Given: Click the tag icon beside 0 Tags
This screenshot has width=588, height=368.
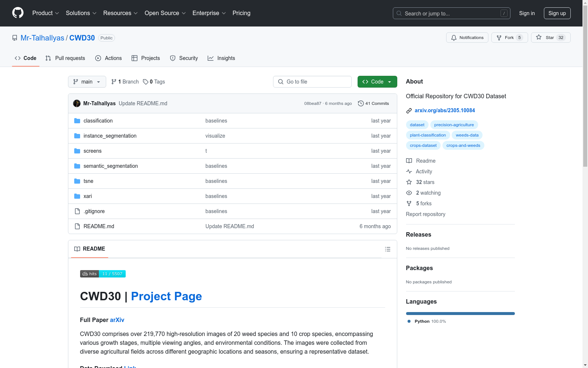Looking at the screenshot, I should tap(146, 82).
